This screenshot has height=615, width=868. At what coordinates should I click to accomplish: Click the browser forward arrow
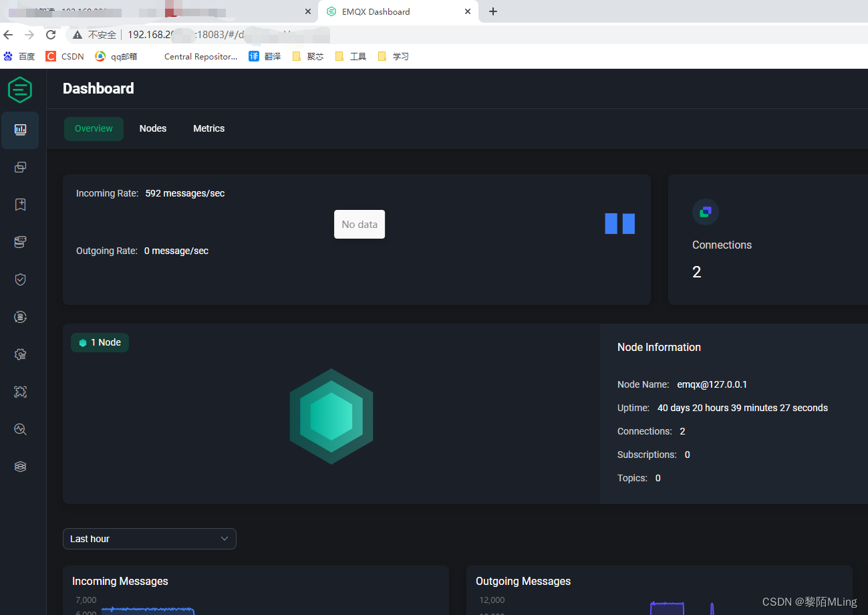tap(29, 35)
